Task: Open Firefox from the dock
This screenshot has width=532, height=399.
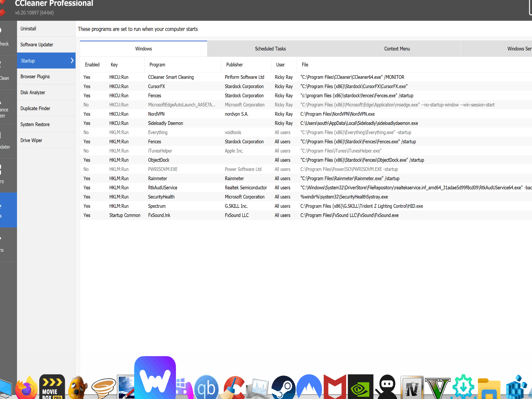Action: pos(26,388)
